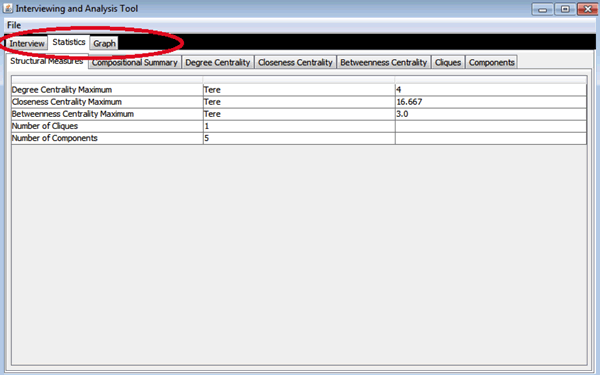Open the Cliques tab
This screenshot has width=600, height=375.
click(x=448, y=62)
